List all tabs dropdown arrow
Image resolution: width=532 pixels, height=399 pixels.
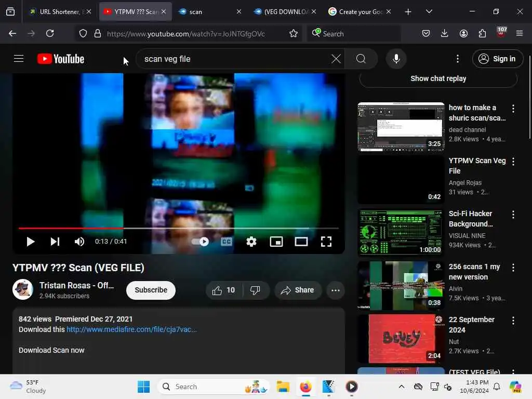coord(429,12)
